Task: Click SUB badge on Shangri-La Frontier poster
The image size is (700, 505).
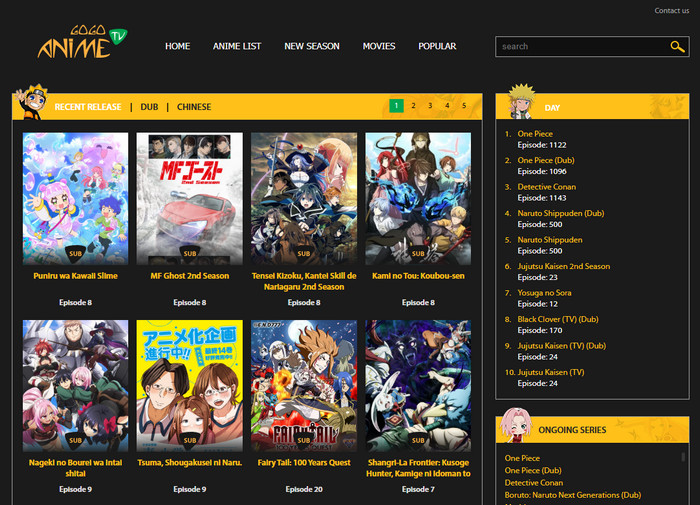Action: click(418, 440)
